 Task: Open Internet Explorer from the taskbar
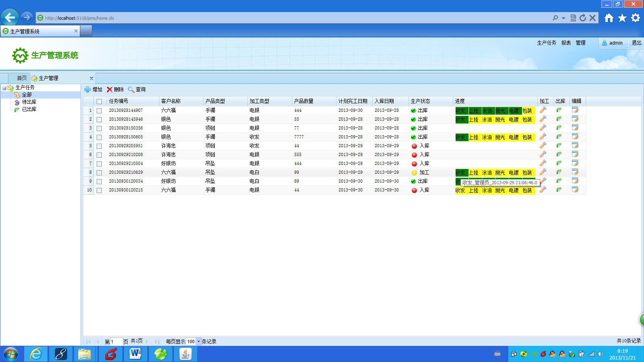tap(36, 354)
